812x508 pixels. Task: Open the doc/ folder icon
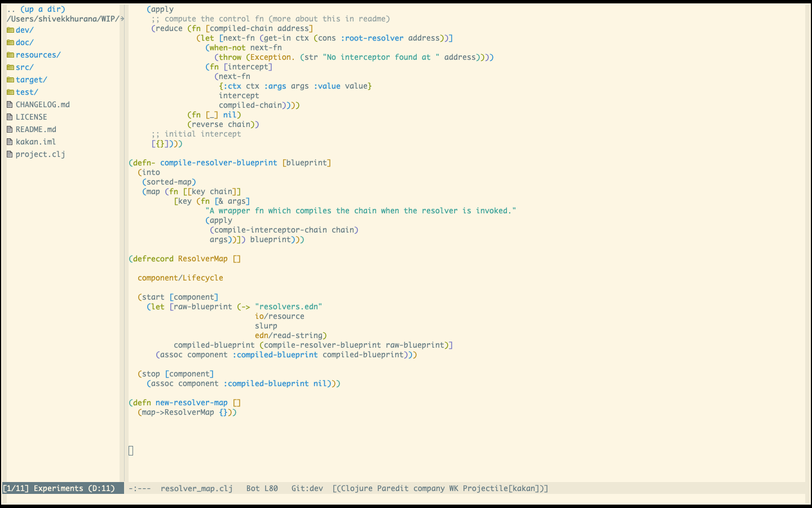point(11,42)
